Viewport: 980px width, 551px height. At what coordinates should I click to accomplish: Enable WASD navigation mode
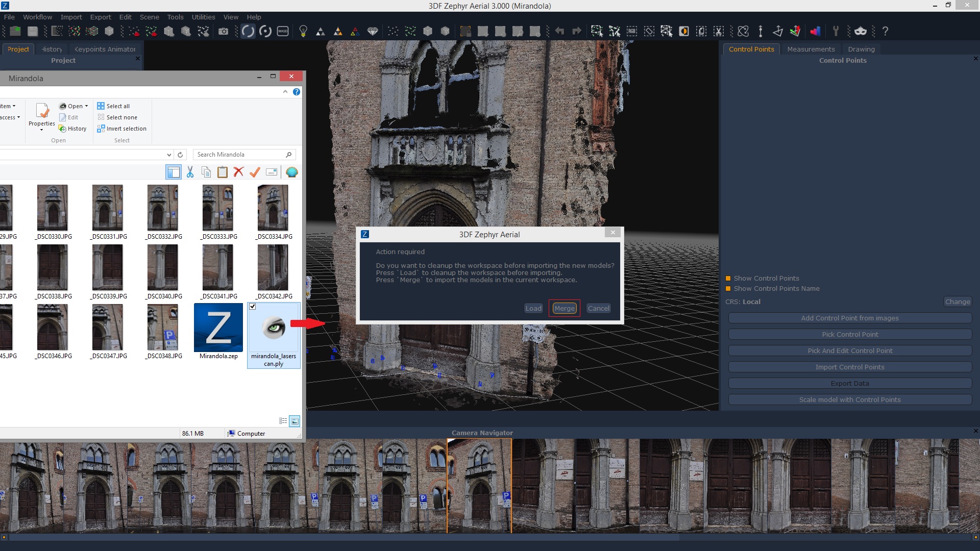[x=283, y=31]
